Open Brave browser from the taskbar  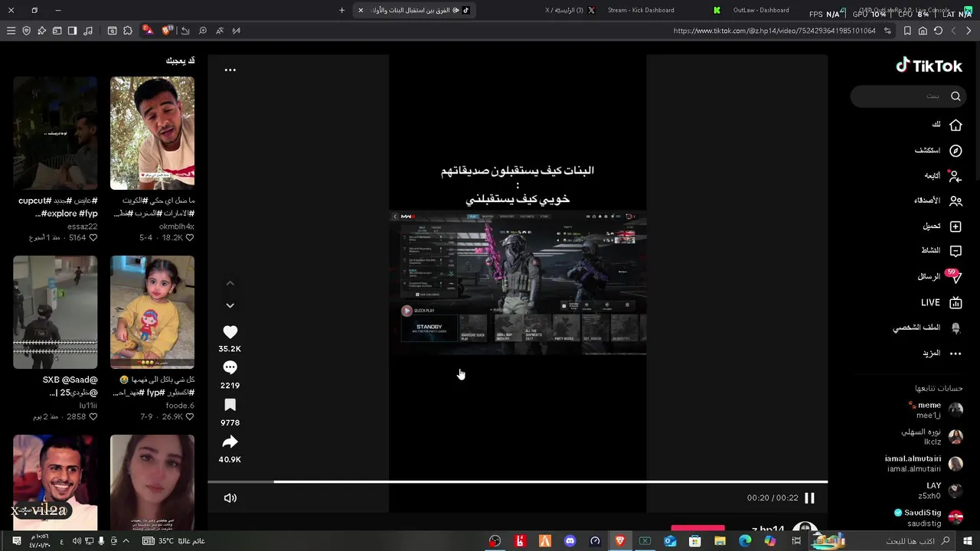coord(619,541)
